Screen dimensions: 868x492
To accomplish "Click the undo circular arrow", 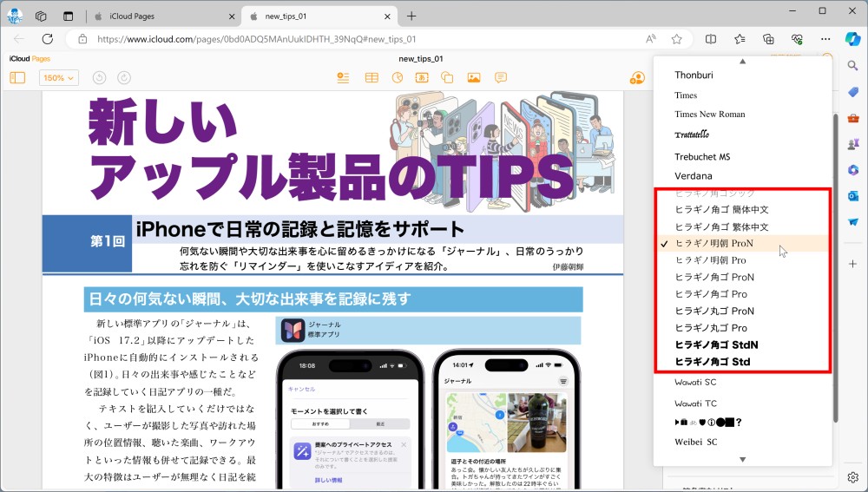I will click(x=99, y=78).
